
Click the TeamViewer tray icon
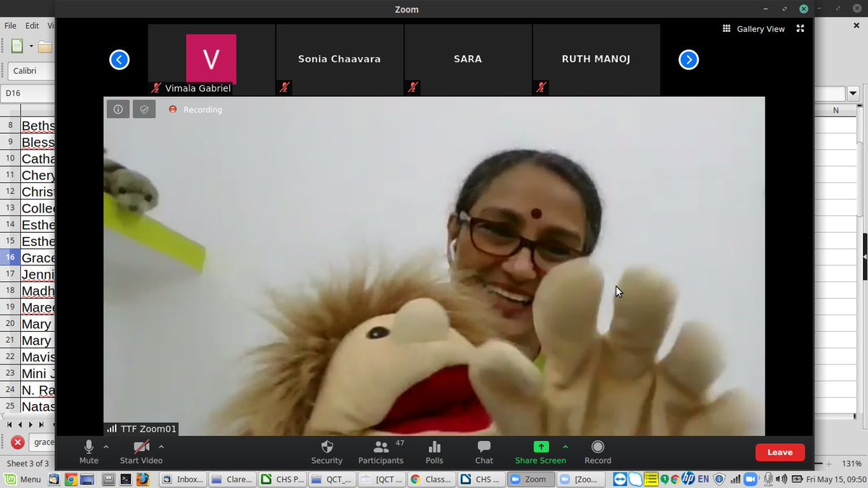pos(620,479)
